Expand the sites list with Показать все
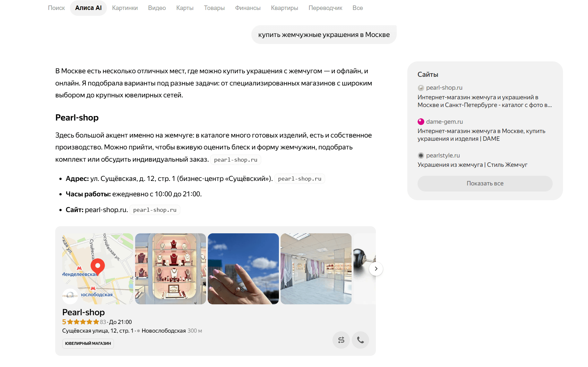 (485, 183)
